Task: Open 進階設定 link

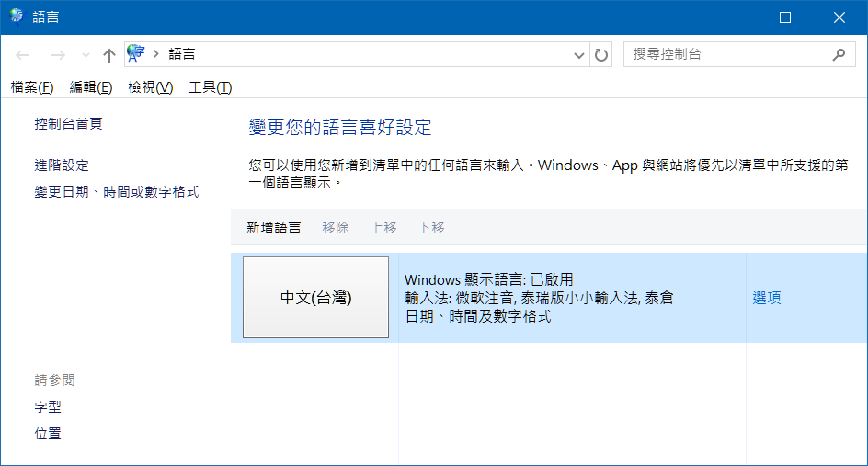Action: coord(62,165)
